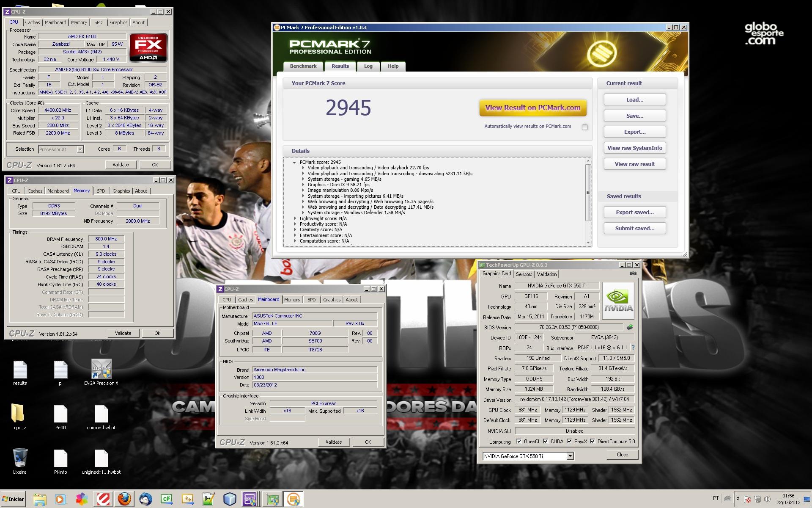The image size is (812, 508).
Task: Click the BIOS Version field in GPU-Z
Action: [x=568, y=327]
